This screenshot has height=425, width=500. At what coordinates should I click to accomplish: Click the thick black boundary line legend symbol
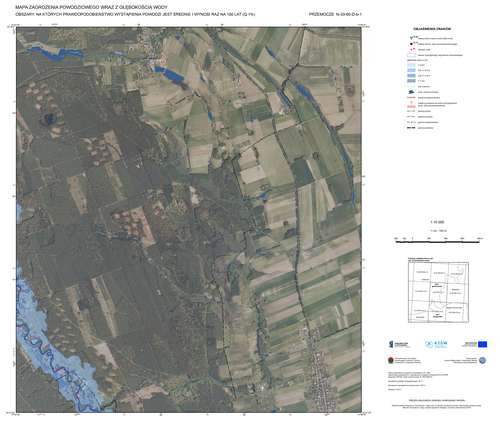tap(411, 128)
